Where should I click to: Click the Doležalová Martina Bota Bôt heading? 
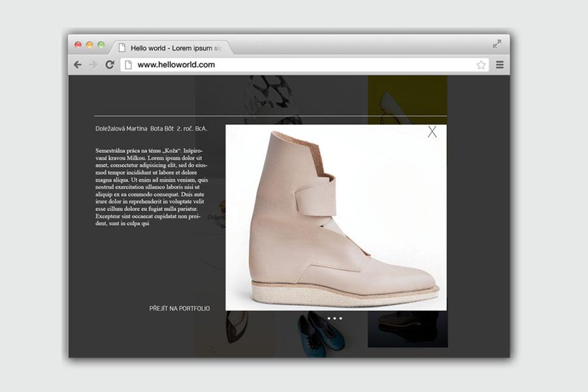click(x=151, y=129)
